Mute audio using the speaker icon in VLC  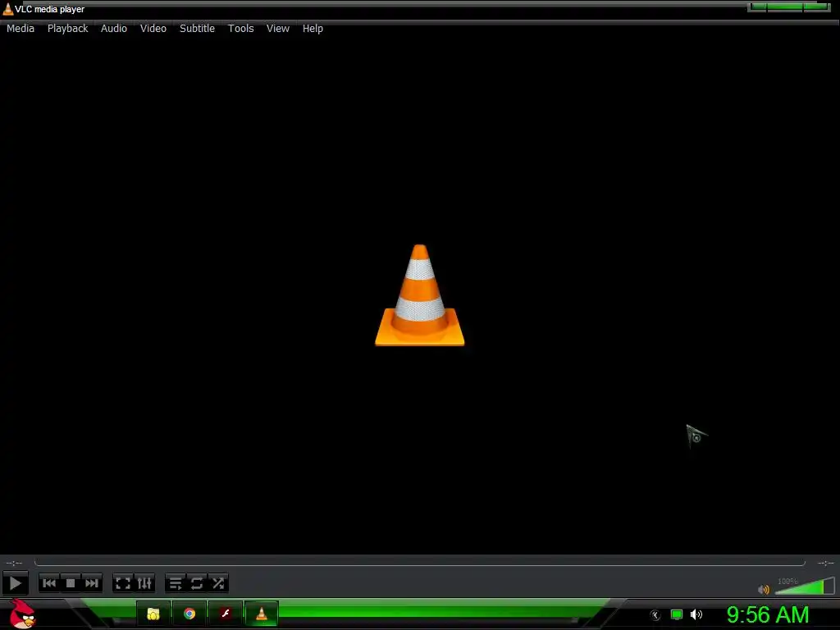[x=764, y=590]
